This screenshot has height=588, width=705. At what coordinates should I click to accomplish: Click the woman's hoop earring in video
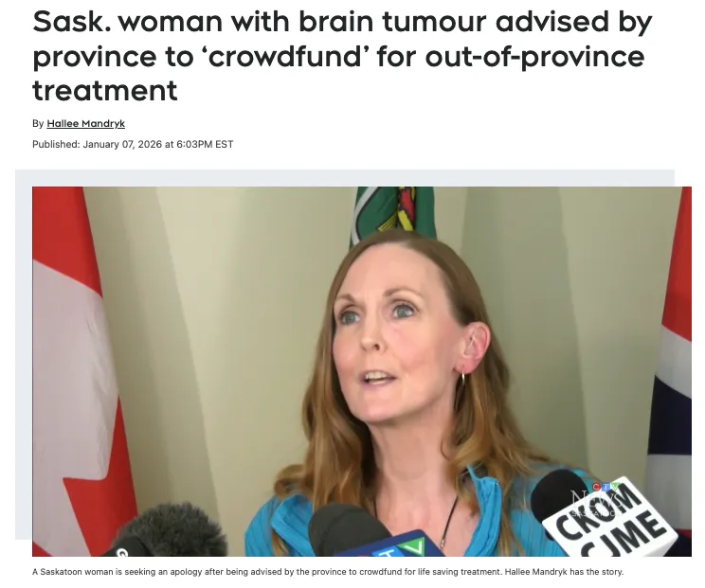point(461,378)
